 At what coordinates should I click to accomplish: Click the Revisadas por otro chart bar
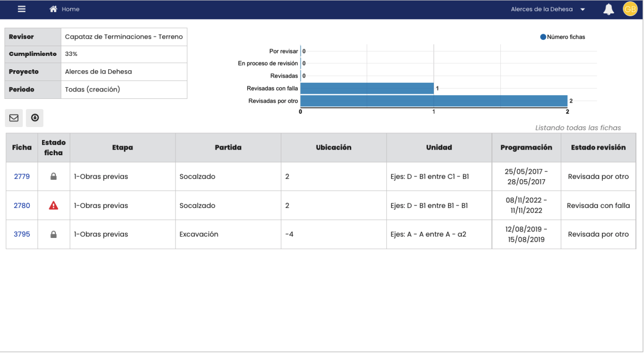[x=433, y=101]
